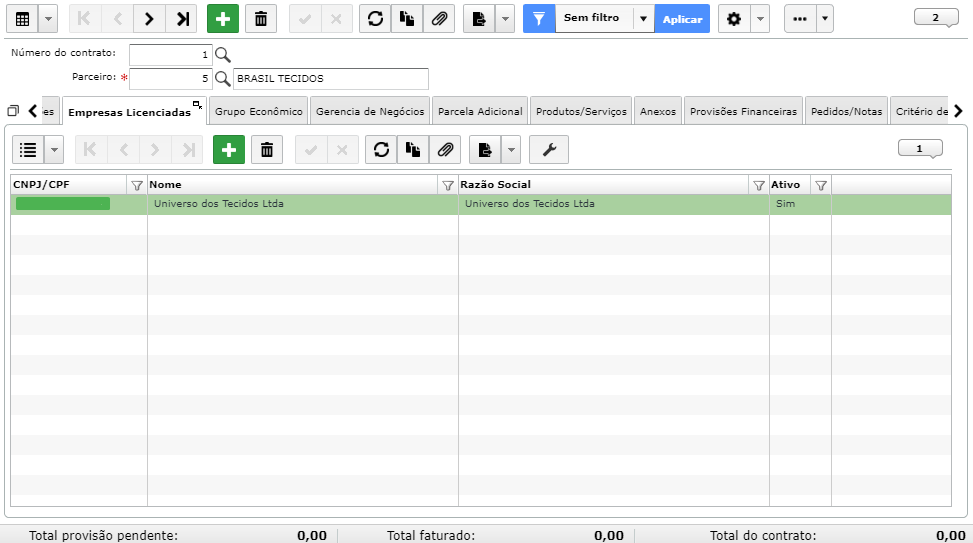Attach file to contract via paperclip
The image size is (973, 543).
(439, 19)
